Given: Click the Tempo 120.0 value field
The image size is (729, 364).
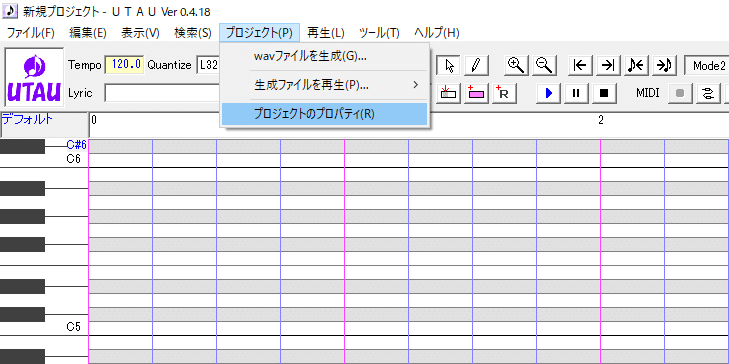Looking at the screenshot, I should (124, 65).
